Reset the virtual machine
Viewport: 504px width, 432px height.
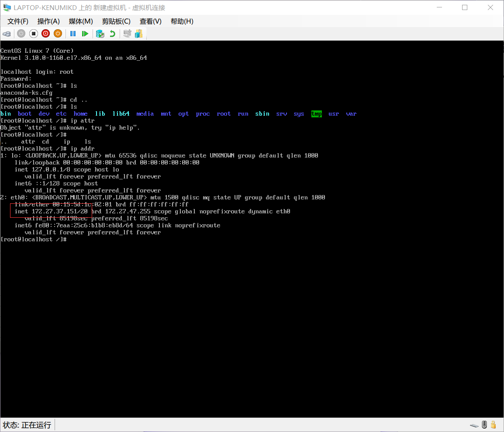click(85, 34)
